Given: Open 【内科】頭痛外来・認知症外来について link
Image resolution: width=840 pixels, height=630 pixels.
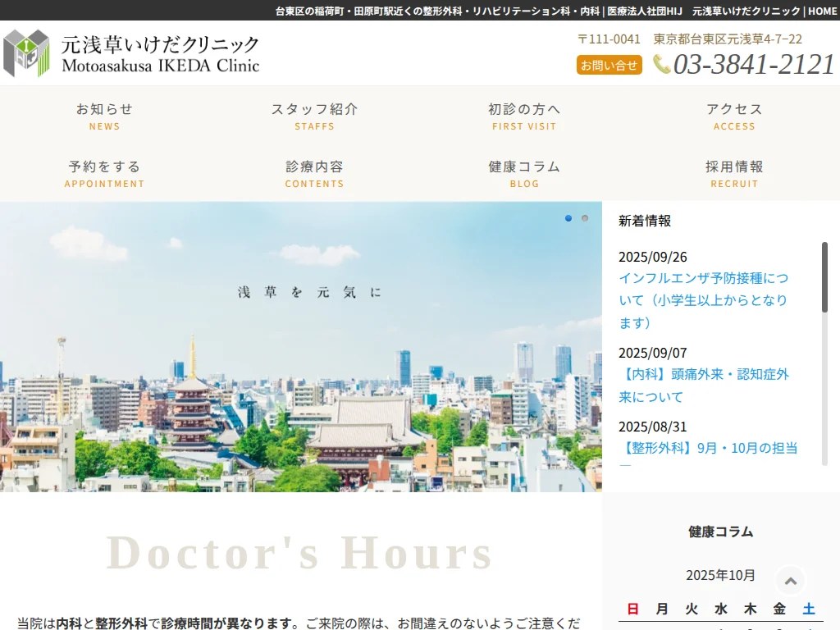Looking at the screenshot, I should [703, 386].
